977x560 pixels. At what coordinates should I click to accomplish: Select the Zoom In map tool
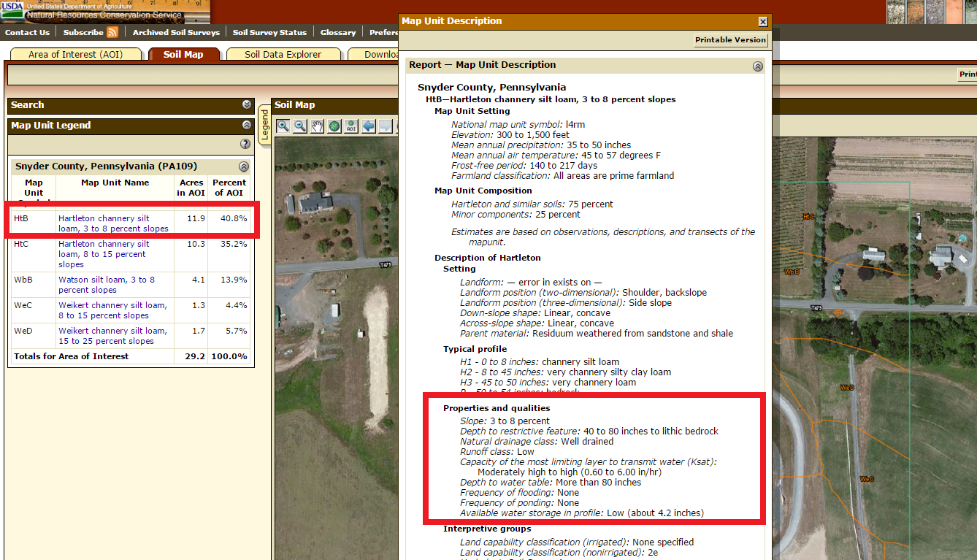tap(283, 126)
